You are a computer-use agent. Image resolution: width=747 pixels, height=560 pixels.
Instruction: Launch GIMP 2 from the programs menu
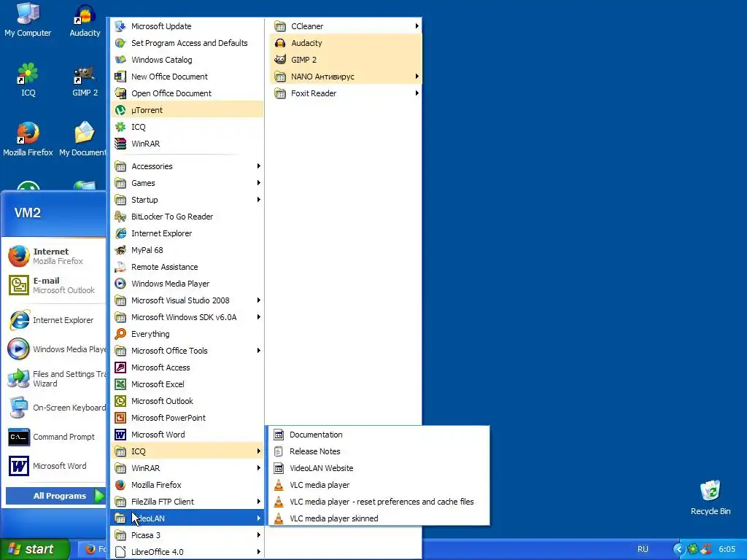[345, 60]
